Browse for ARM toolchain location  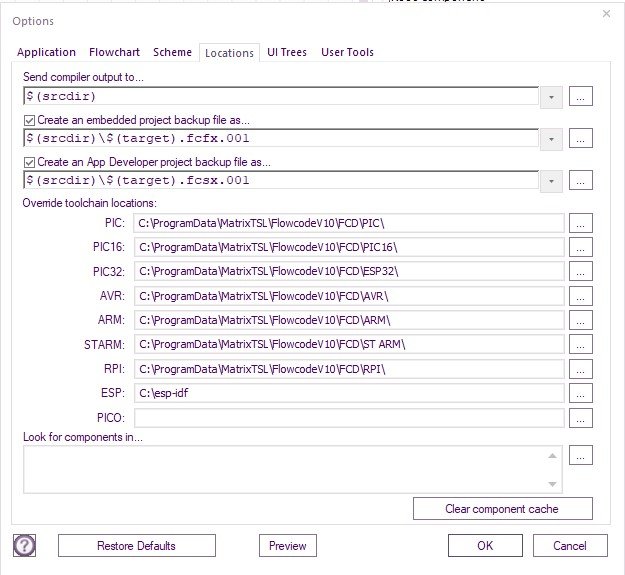(x=582, y=320)
